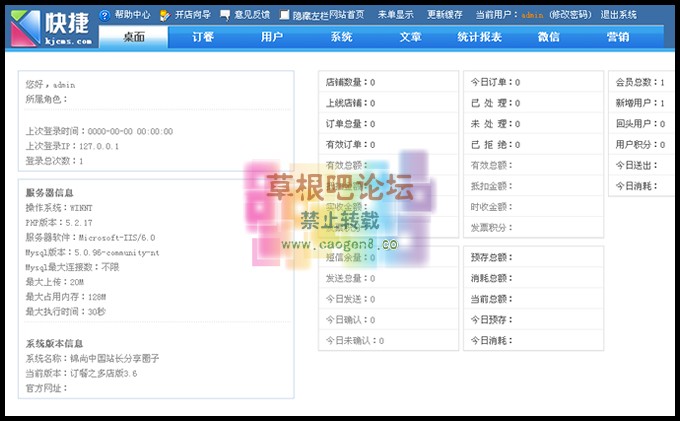Click the 上次登录时间 line
Screen dimensions: 680x421
[99, 131]
